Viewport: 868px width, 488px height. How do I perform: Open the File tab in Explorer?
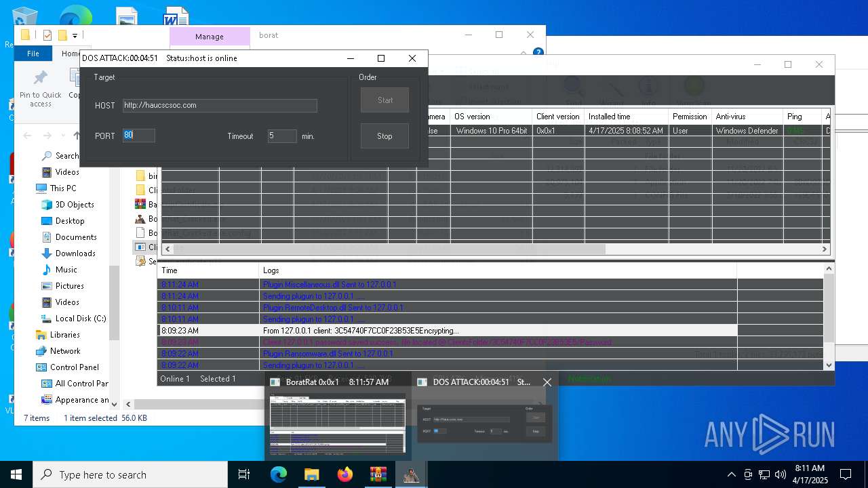tap(33, 54)
